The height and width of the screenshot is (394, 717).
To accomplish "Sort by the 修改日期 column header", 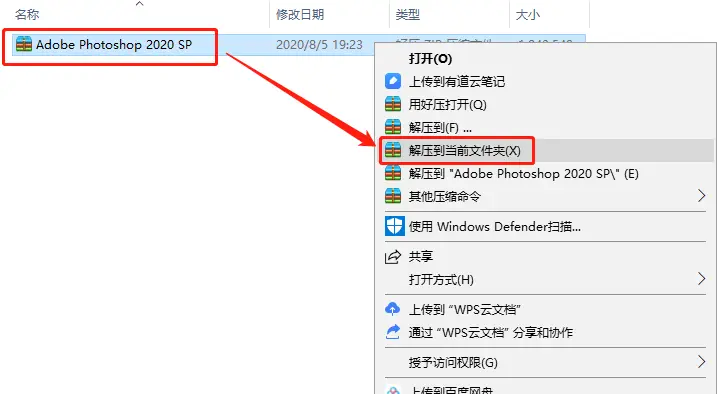I will 300,15.
